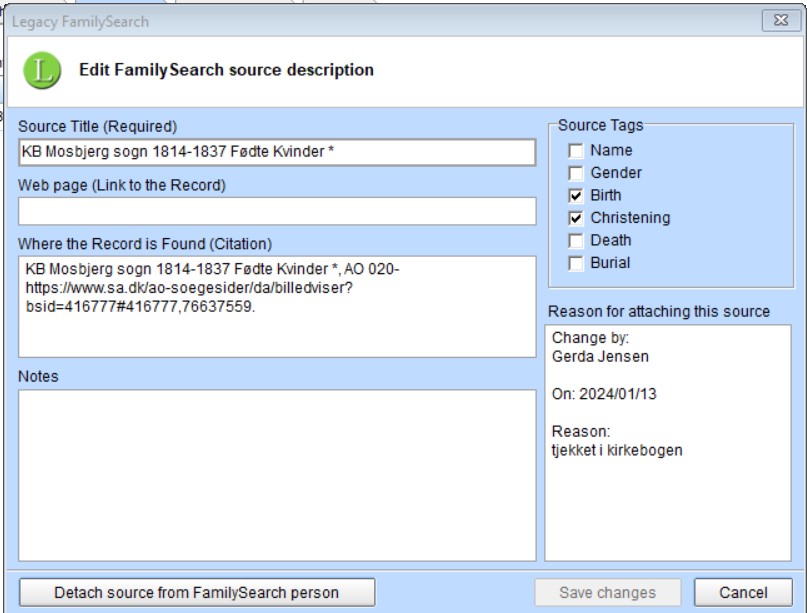The width and height of the screenshot is (807, 613).
Task: Enable the Name source tag
Action: [x=576, y=151]
